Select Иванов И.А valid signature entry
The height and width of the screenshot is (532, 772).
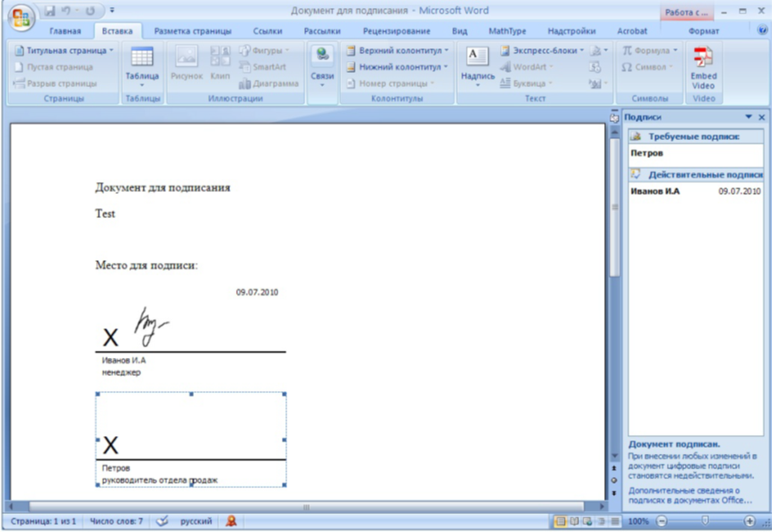point(696,191)
